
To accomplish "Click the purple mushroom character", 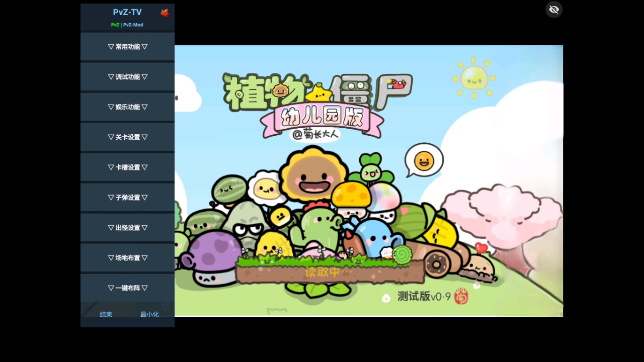I will (211, 259).
